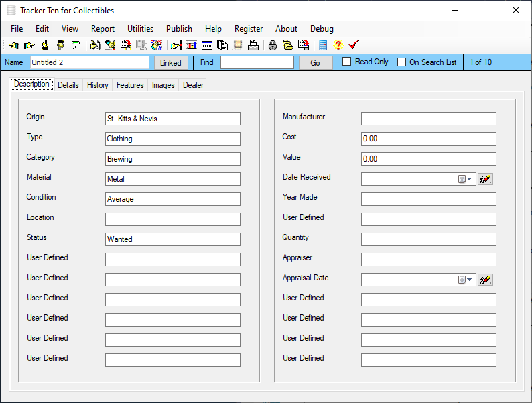This screenshot has width=532, height=403.
Task: Click the bar chart toolbar icon
Action: pos(192,46)
